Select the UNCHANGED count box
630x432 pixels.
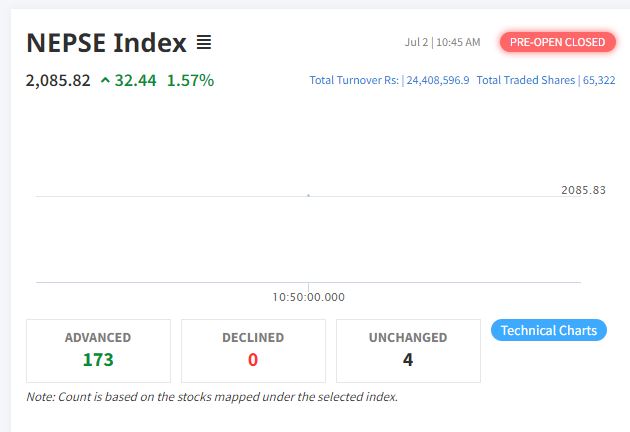pos(408,350)
